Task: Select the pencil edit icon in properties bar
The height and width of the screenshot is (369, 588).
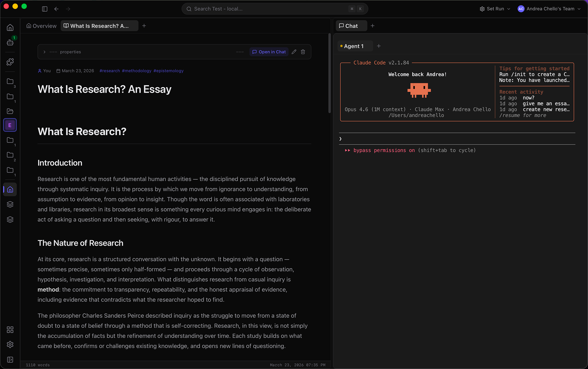Action: pos(294,51)
